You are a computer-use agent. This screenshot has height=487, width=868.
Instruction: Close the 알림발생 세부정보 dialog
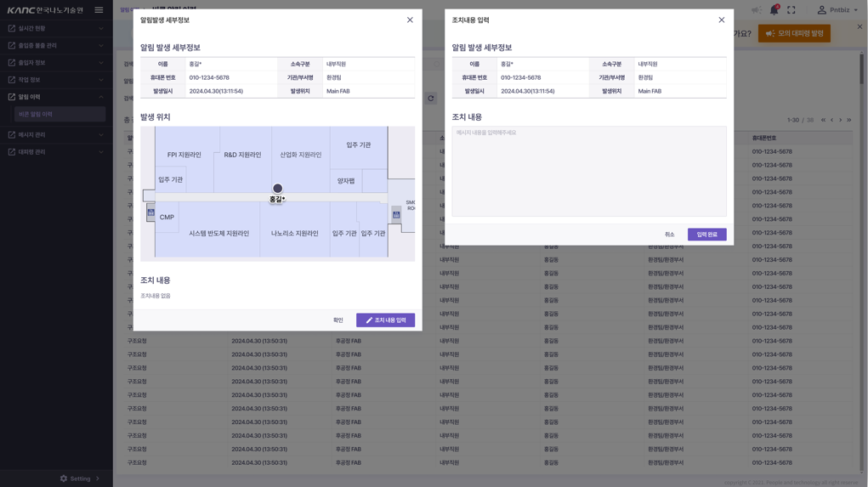coord(410,20)
